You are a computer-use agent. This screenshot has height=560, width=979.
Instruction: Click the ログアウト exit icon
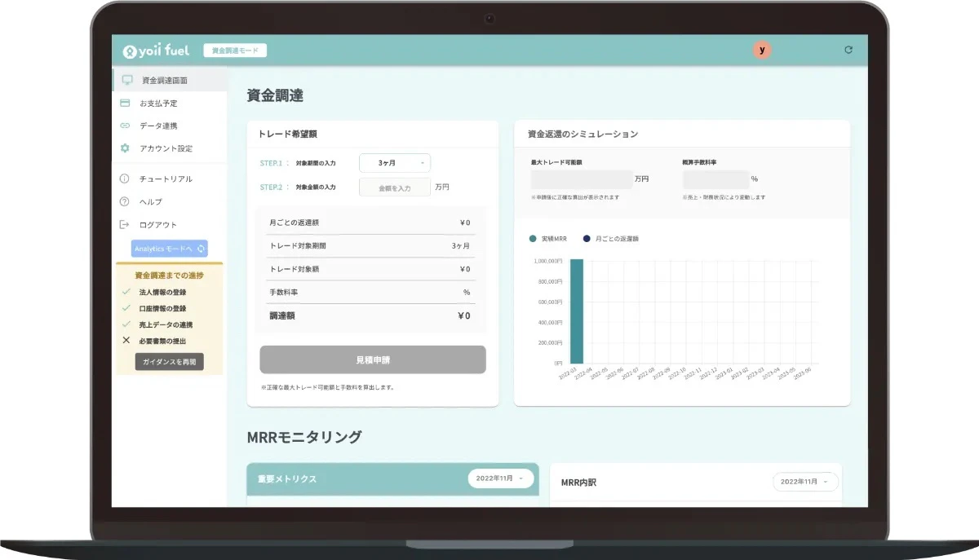tap(126, 224)
